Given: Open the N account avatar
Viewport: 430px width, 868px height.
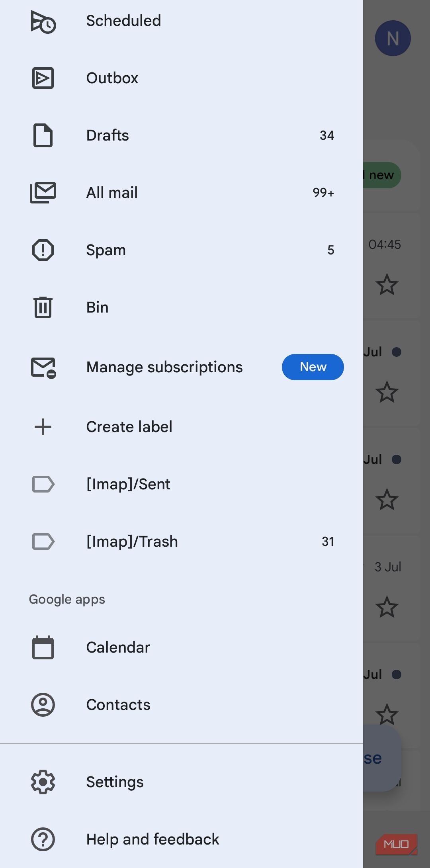Looking at the screenshot, I should pyautogui.click(x=393, y=38).
